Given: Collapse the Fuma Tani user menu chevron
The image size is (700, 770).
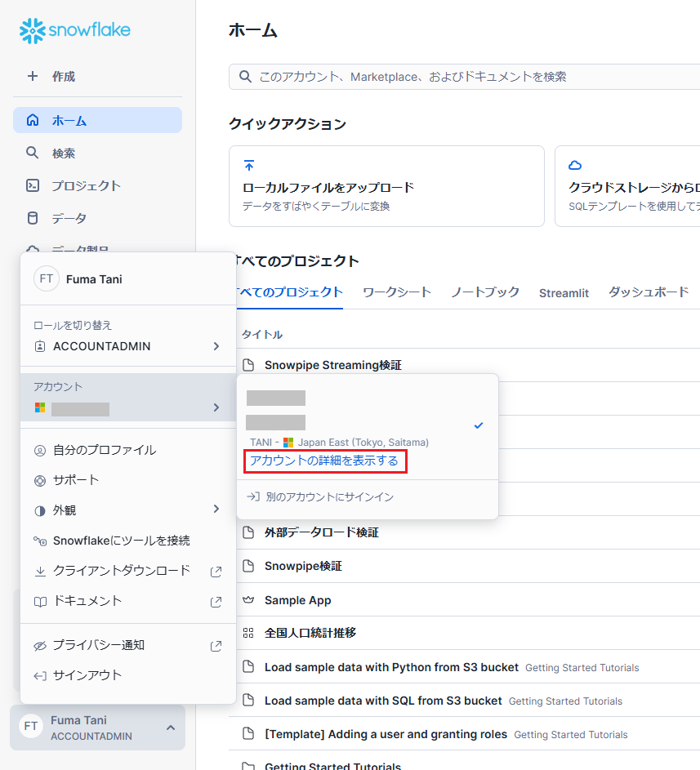Looking at the screenshot, I should point(171,728).
